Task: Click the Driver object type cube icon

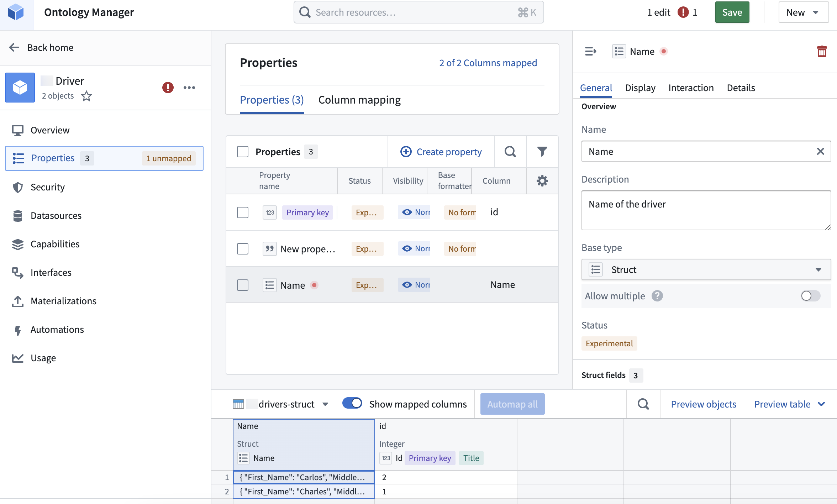Action: 20,88
